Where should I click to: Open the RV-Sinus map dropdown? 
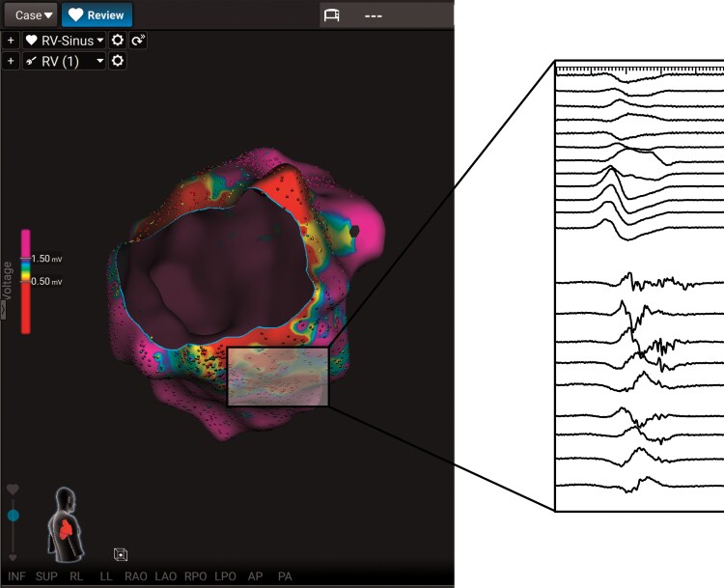[64, 41]
